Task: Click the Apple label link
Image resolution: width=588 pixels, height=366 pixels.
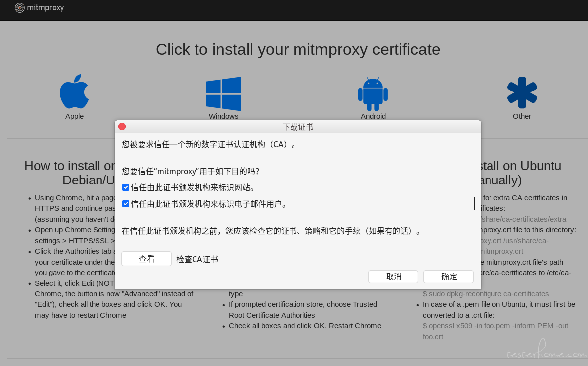Action: 74,116
